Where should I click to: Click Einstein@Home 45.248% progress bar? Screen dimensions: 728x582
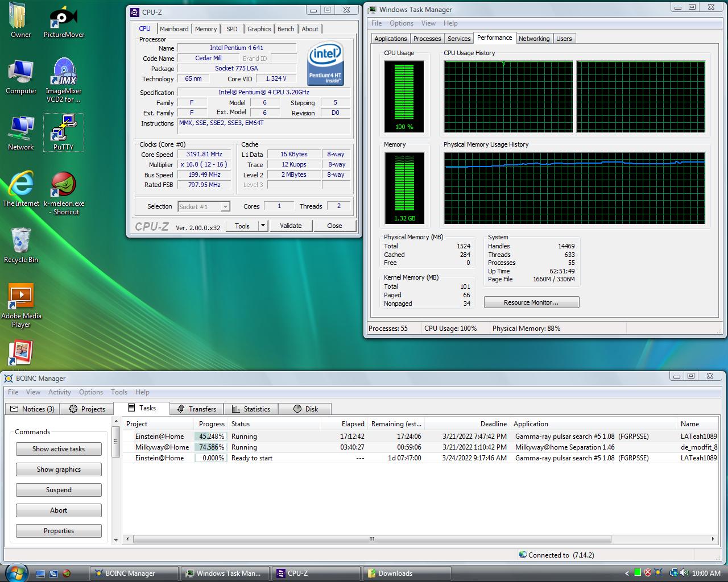[210, 436]
